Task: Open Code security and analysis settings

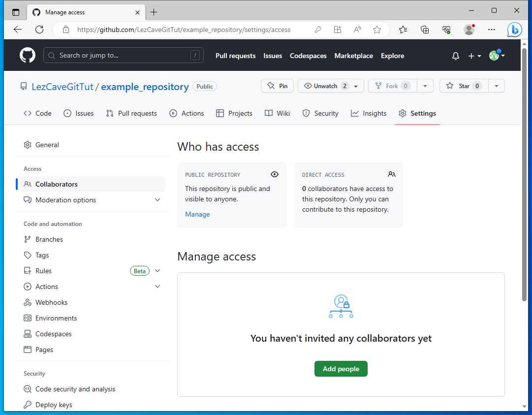Action: (x=75, y=388)
